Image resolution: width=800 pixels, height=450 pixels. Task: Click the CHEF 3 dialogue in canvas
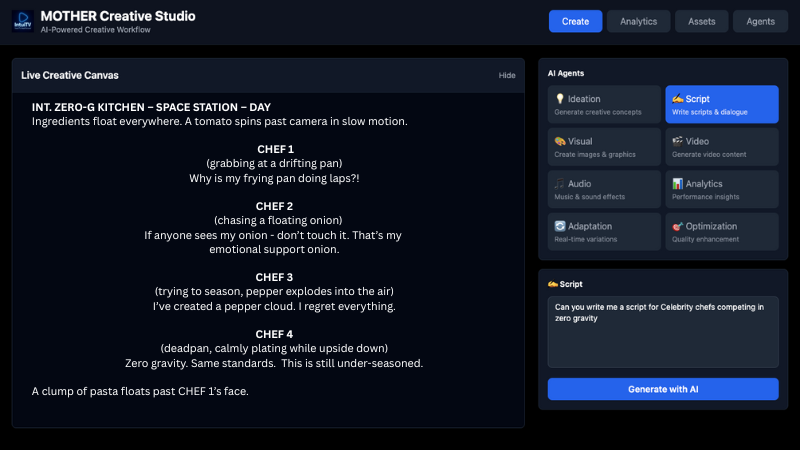[274, 306]
